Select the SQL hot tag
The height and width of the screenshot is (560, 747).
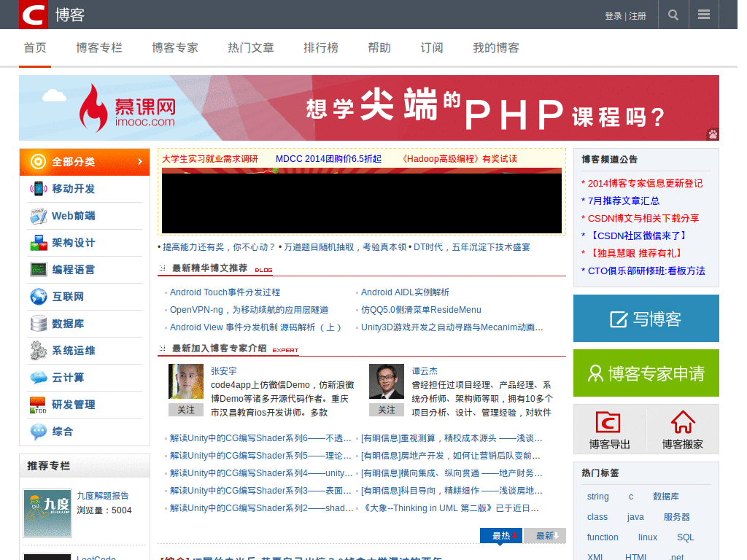coord(685,537)
